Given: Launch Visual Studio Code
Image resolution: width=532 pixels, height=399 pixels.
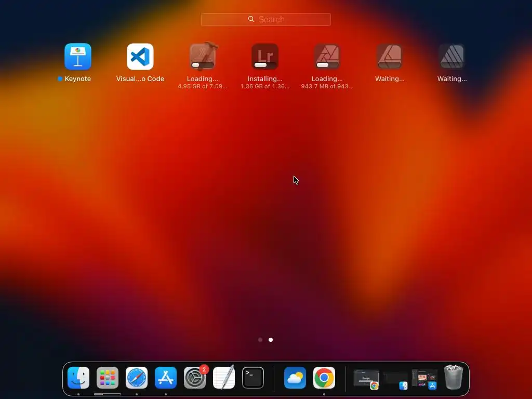Looking at the screenshot, I should pos(140,56).
